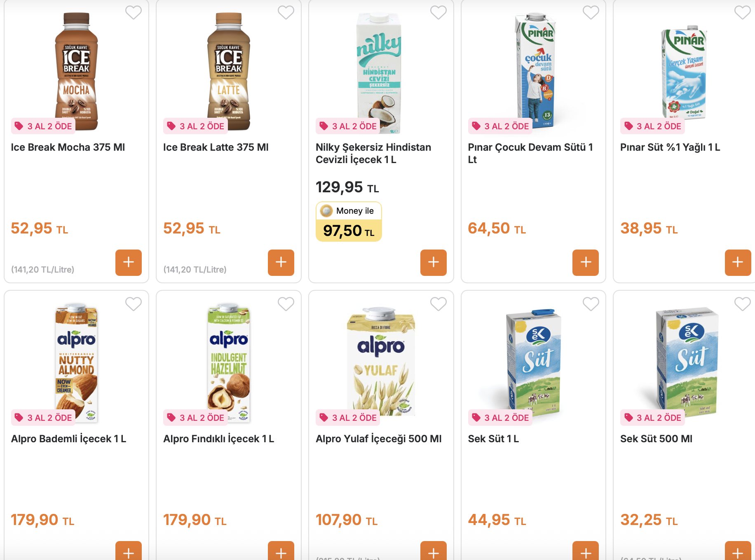The height and width of the screenshot is (560, 755).
Task: Add Pınar Çocuk Devam Sütü to cart
Action: (x=586, y=262)
